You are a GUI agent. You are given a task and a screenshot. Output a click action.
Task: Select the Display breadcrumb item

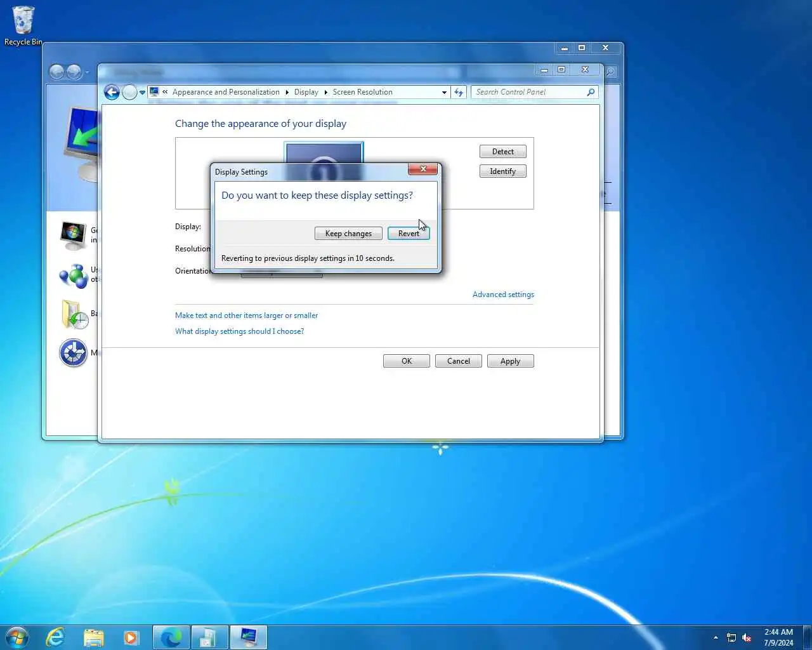[x=306, y=92]
